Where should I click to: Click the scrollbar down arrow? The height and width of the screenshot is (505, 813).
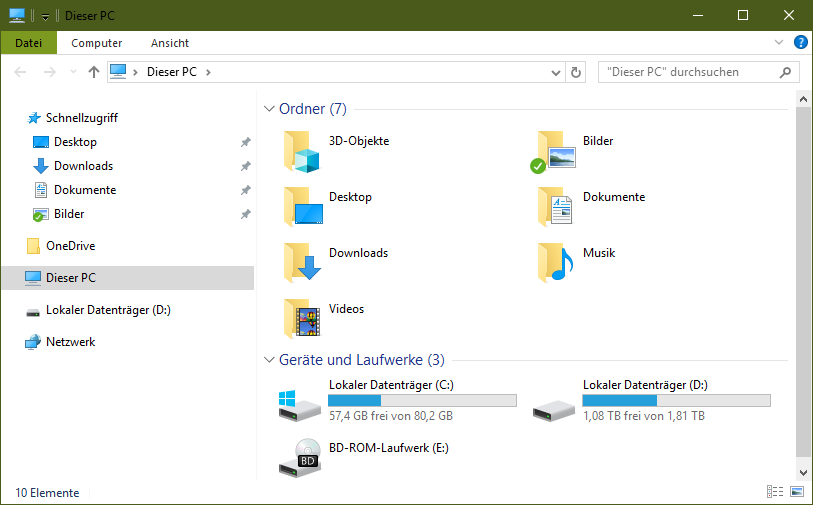(x=803, y=472)
